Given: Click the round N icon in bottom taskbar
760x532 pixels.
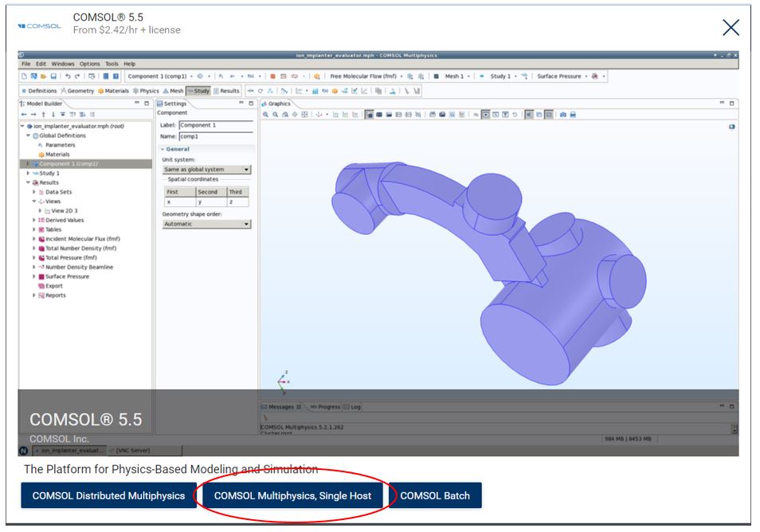Looking at the screenshot, I should 23,451.
